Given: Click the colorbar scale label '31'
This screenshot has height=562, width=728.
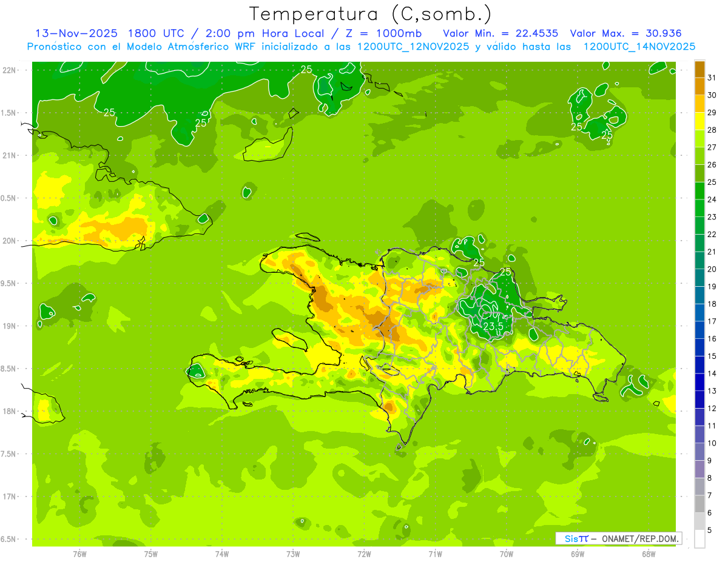Looking at the screenshot, I should click(712, 78).
